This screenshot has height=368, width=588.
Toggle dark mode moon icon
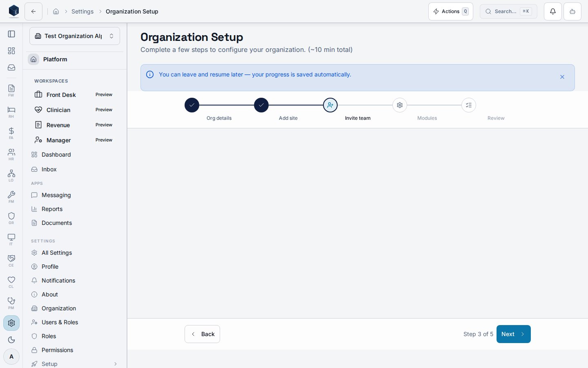tap(11, 340)
